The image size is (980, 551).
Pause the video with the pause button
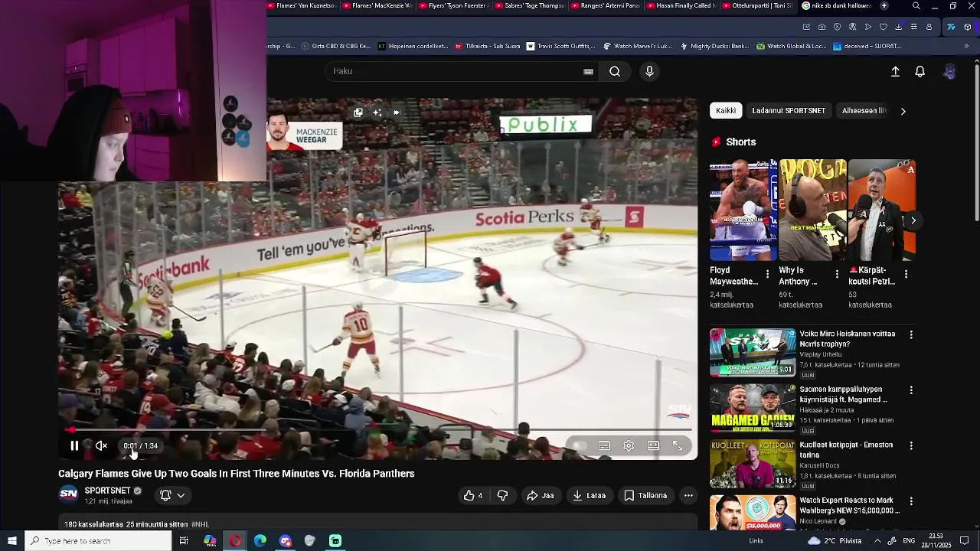(74, 445)
